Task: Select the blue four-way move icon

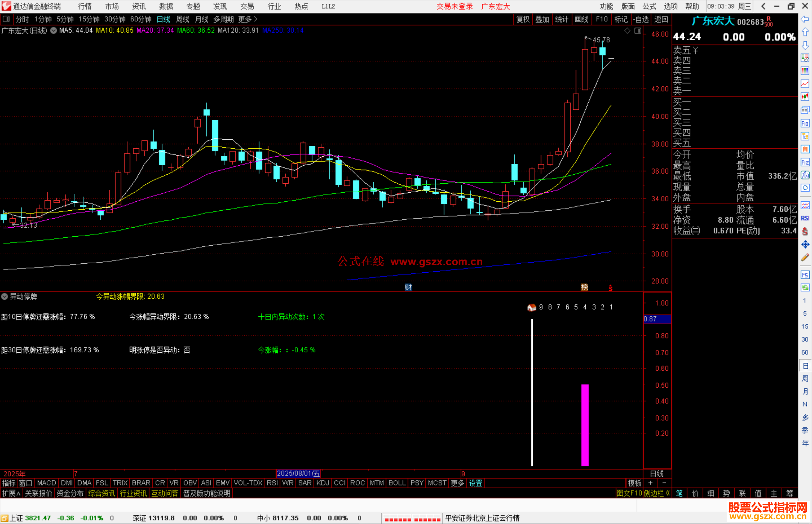Action: pyautogui.click(x=805, y=245)
